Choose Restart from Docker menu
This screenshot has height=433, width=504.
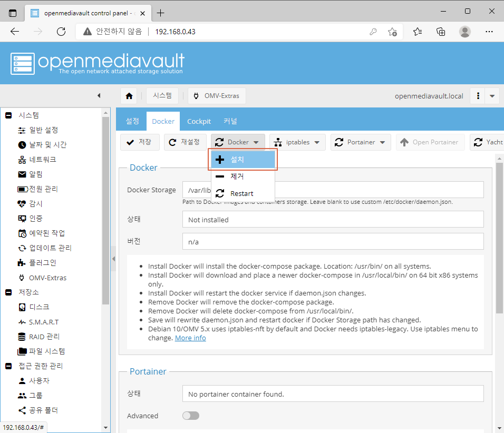point(243,194)
